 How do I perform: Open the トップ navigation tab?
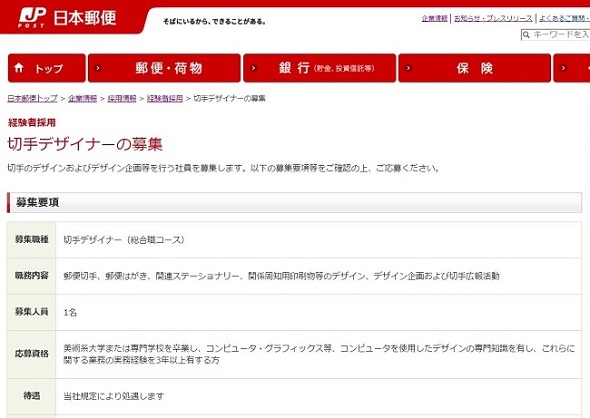pos(47,68)
